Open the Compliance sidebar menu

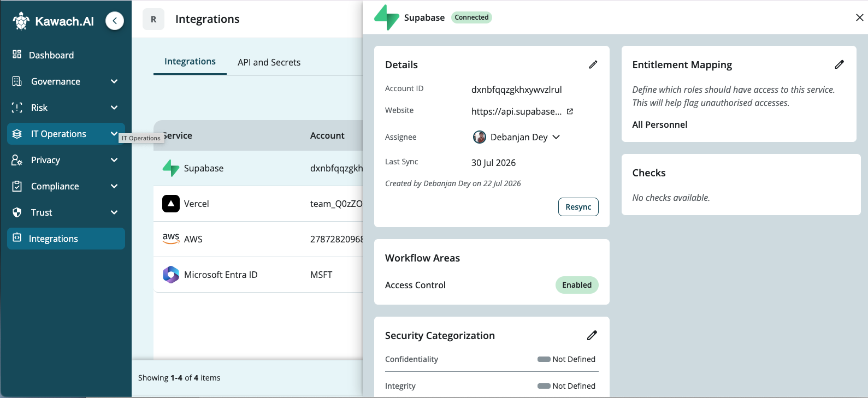coord(66,186)
